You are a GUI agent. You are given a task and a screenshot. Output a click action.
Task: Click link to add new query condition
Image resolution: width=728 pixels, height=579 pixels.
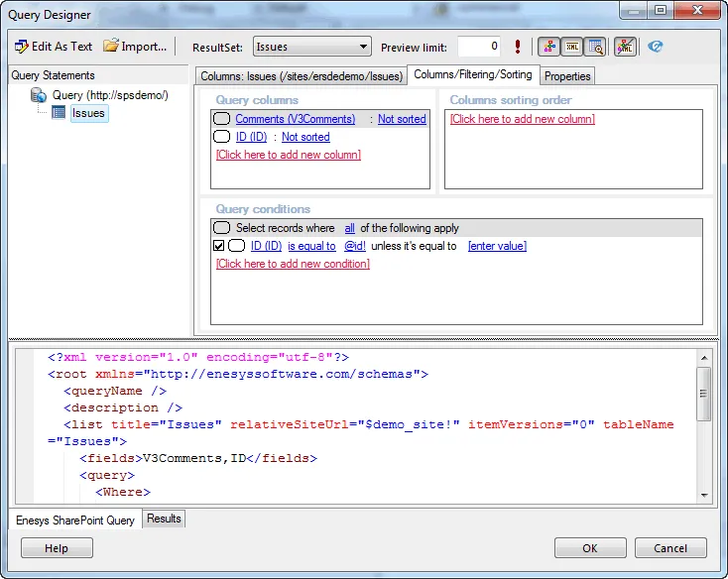pyautogui.click(x=293, y=264)
